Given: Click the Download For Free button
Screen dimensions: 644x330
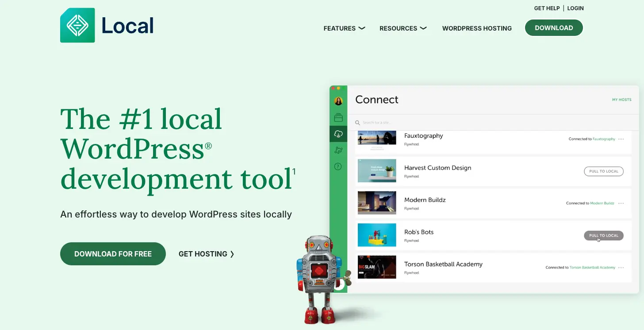Looking at the screenshot, I should tap(113, 254).
